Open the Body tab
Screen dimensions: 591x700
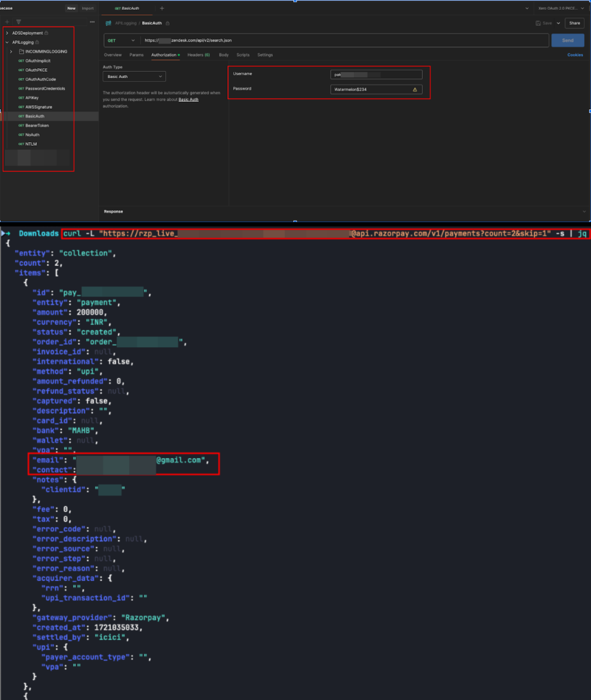(x=223, y=55)
